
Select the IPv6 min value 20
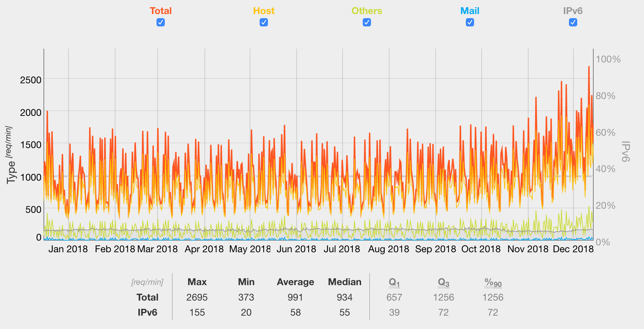(246, 312)
